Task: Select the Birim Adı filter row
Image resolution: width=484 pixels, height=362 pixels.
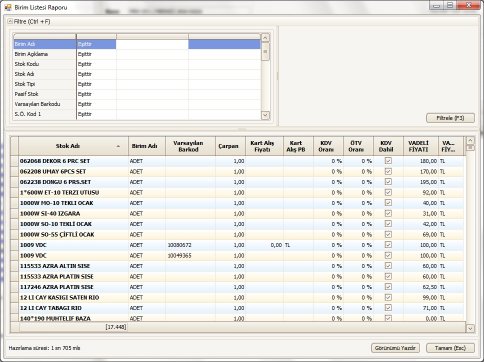Action: pos(137,44)
